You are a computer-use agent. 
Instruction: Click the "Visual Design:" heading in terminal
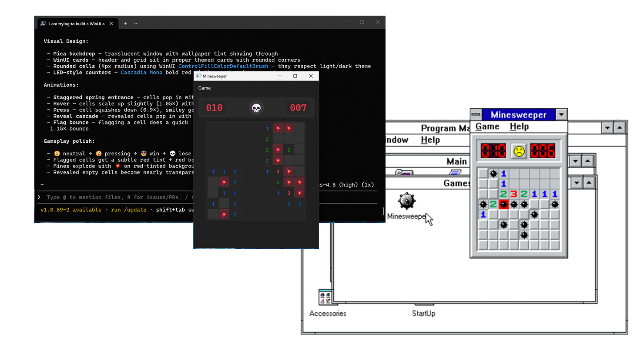tap(66, 41)
